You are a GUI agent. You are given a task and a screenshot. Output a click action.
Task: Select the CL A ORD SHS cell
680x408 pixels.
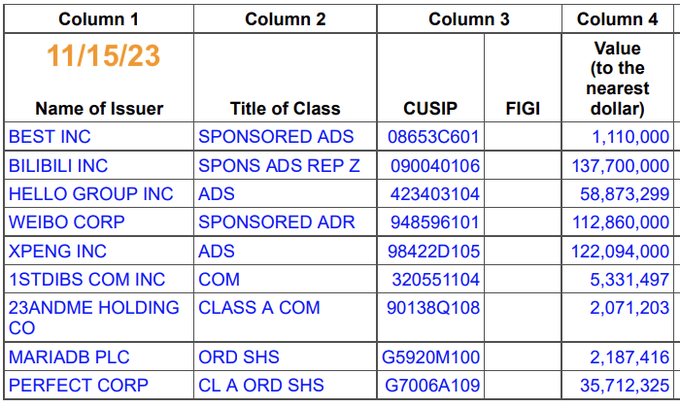[261, 385]
